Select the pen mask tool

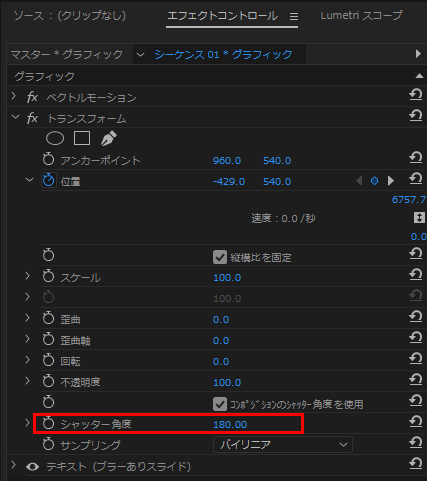point(109,138)
